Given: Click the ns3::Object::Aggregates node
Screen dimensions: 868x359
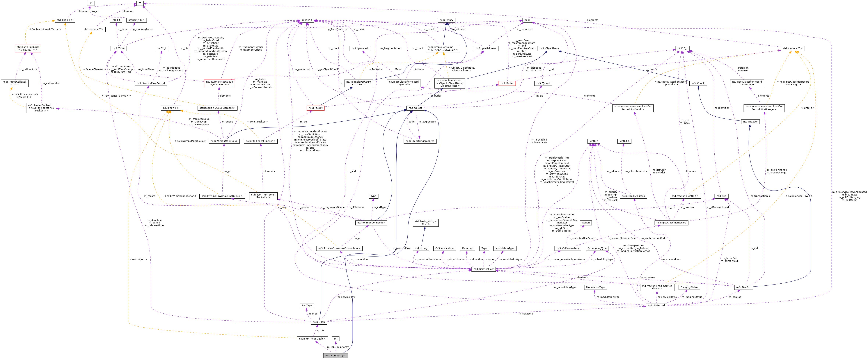Looking at the screenshot, I should [x=420, y=141].
